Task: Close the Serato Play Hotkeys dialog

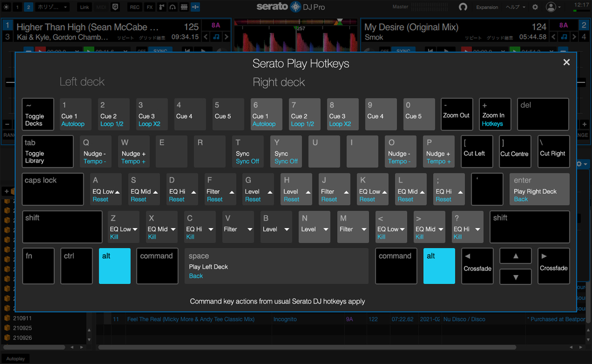Action: point(566,62)
